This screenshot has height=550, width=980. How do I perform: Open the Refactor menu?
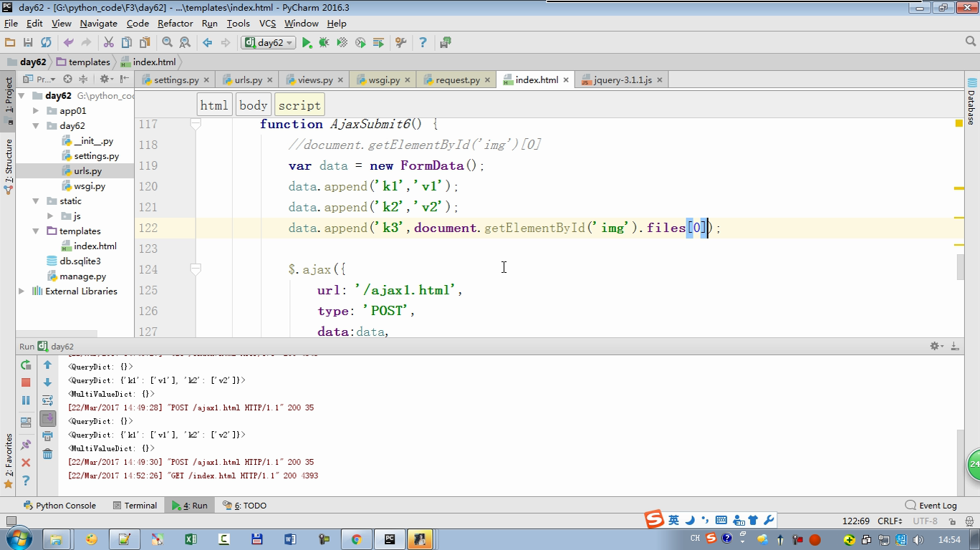click(175, 23)
